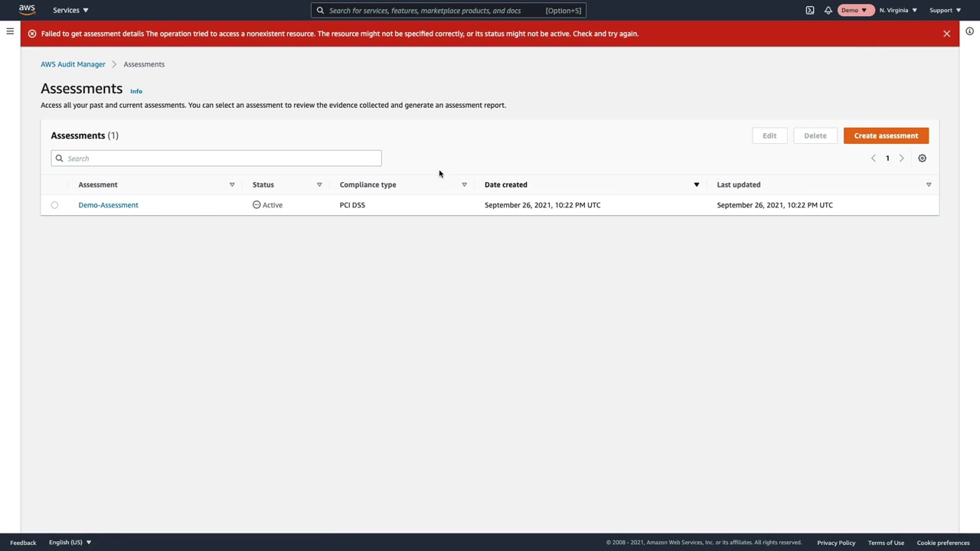This screenshot has height=551, width=980.
Task: Click the Delete button
Action: coord(815,135)
